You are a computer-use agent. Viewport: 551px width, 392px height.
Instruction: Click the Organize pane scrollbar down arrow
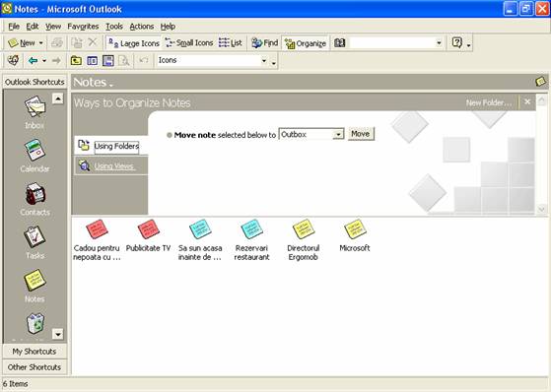[x=541, y=210]
